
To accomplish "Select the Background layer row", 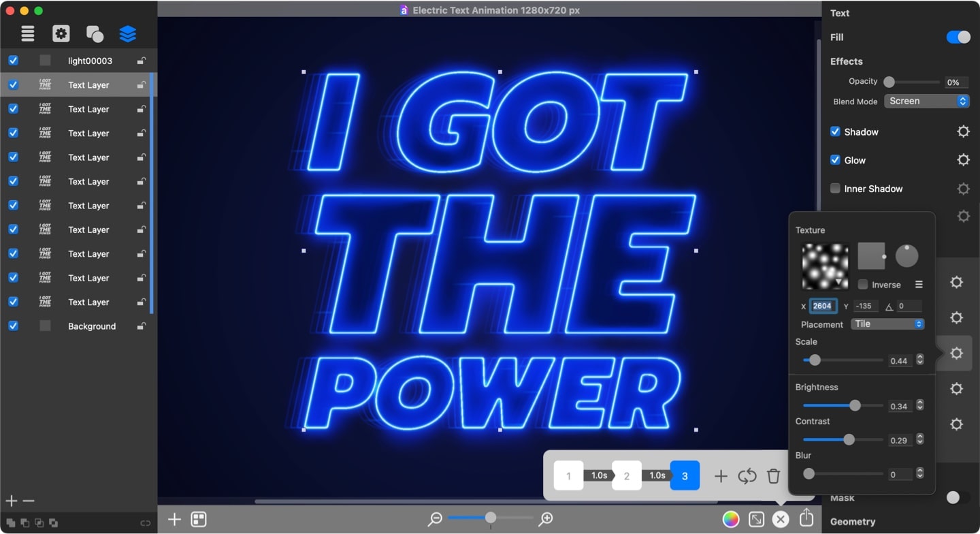I will click(78, 326).
